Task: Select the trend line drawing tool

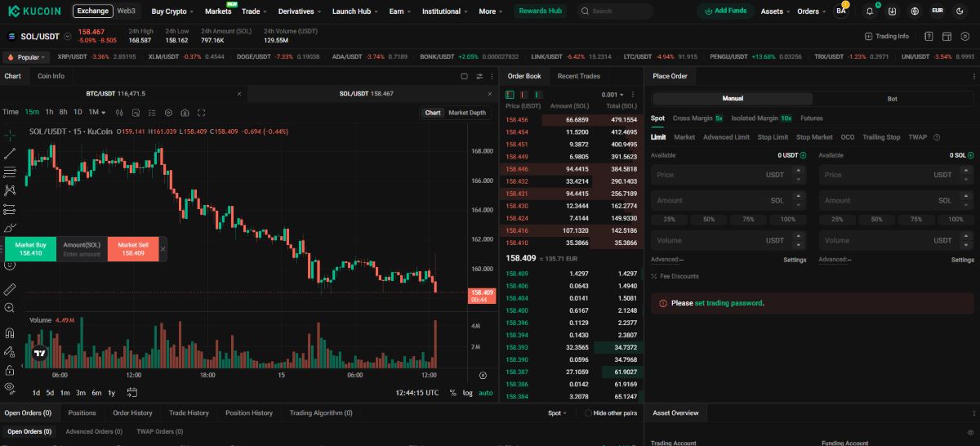Action: [10, 153]
